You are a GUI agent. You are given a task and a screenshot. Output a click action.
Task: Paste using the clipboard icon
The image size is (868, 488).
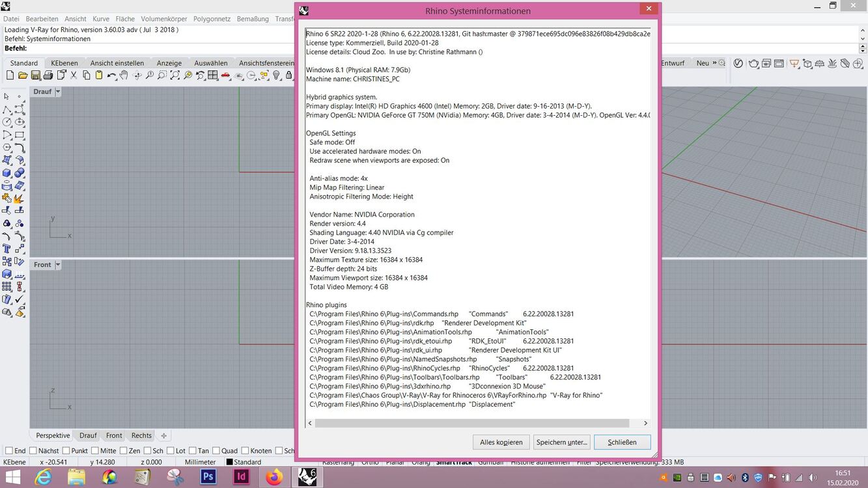tap(99, 75)
